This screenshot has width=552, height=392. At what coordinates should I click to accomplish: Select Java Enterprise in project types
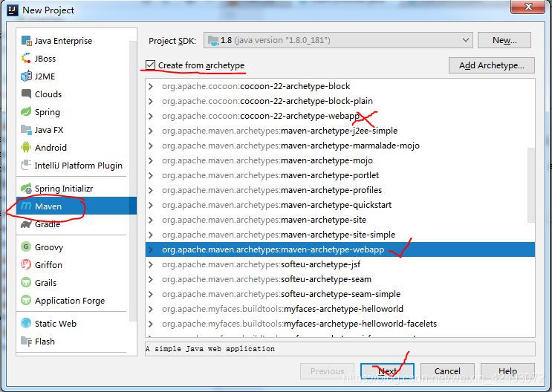point(63,41)
